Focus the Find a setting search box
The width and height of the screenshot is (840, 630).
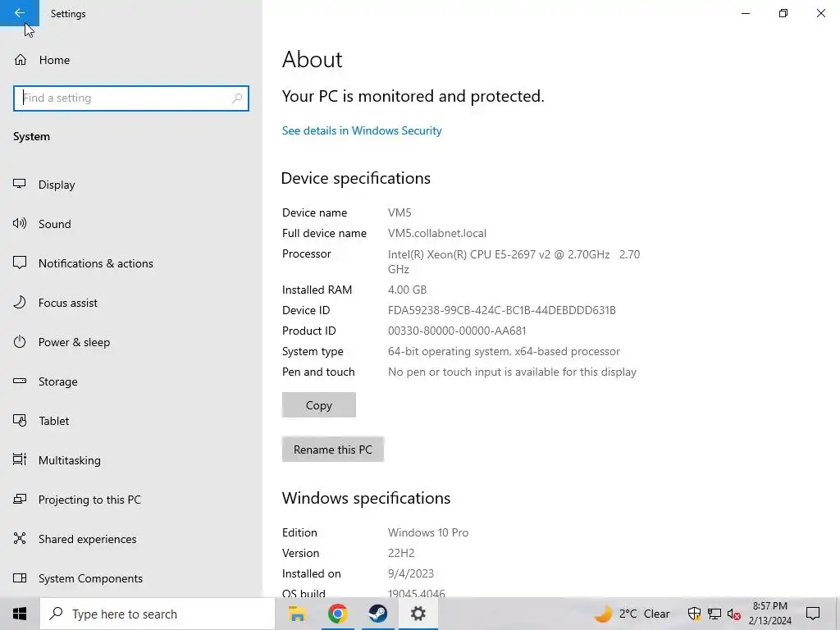tap(131, 98)
